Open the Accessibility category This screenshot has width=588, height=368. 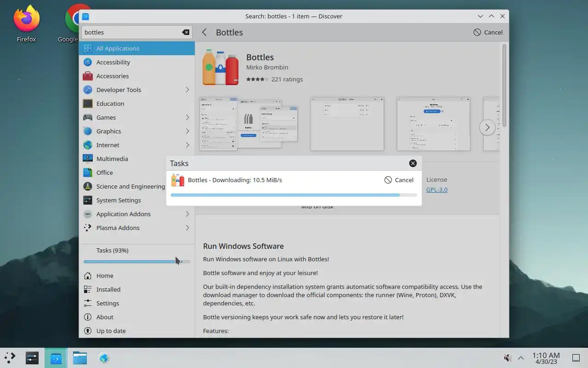pos(137,62)
